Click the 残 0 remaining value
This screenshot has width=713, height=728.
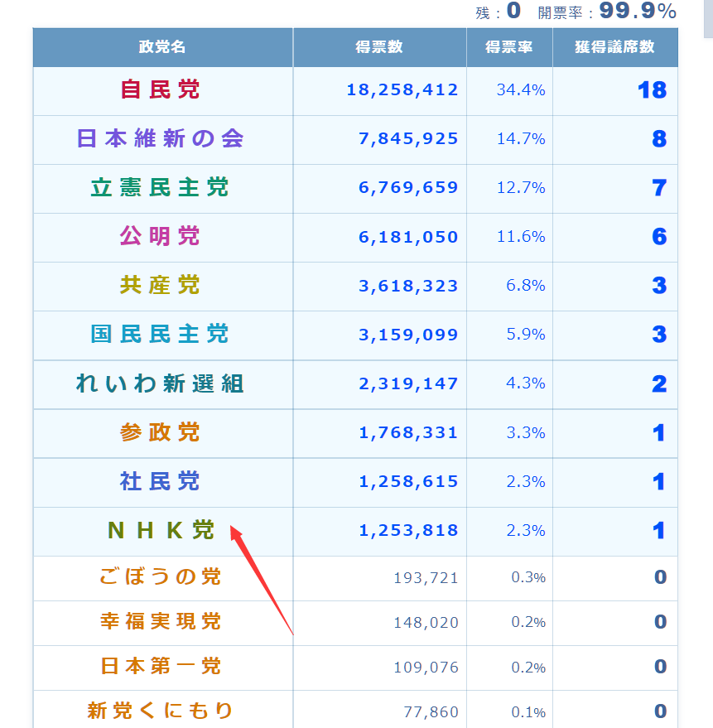513,11
